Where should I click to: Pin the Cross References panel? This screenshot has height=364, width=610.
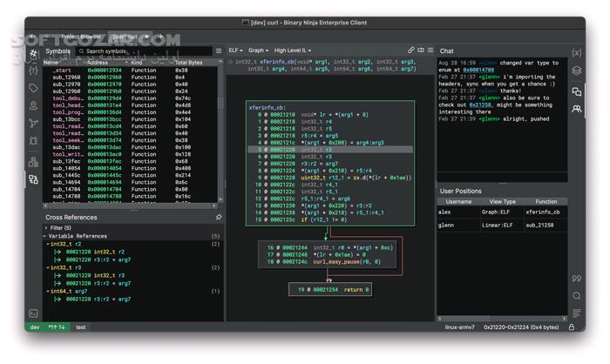[x=219, y=217]
